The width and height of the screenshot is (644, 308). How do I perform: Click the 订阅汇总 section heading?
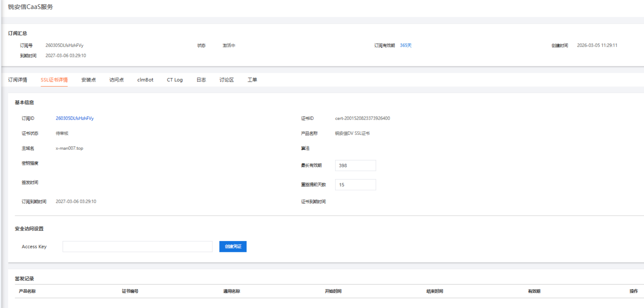click(18, 33)
